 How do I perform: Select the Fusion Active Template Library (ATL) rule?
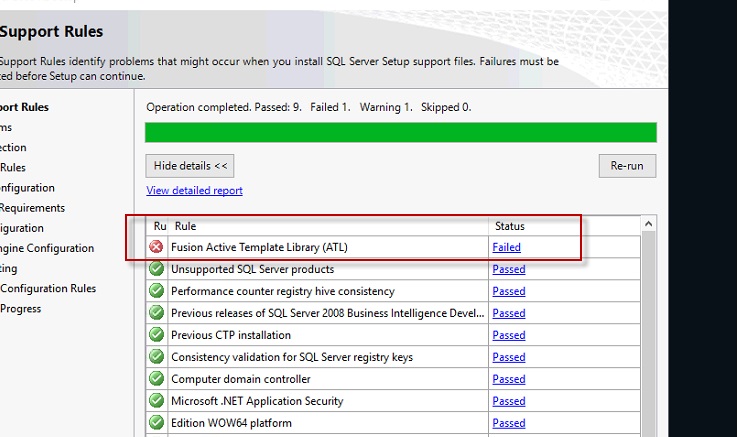259,247
